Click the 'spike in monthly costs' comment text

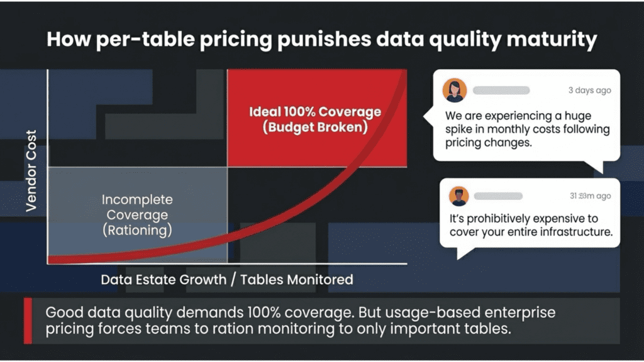[x=527, y=129]
